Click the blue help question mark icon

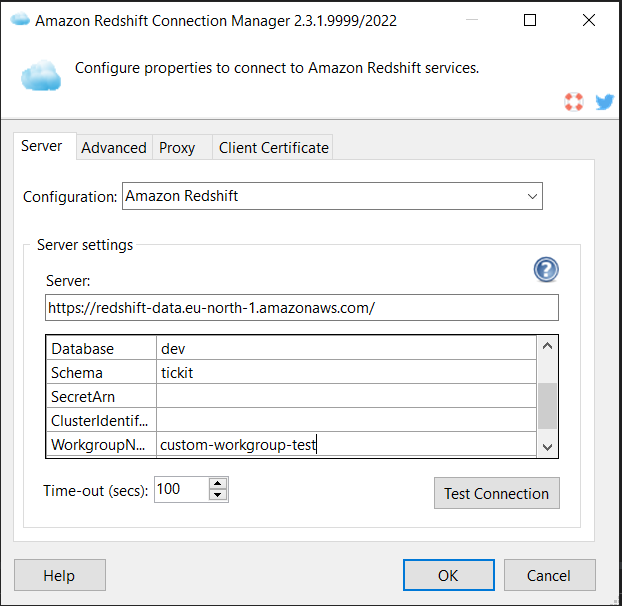(546, 270)
